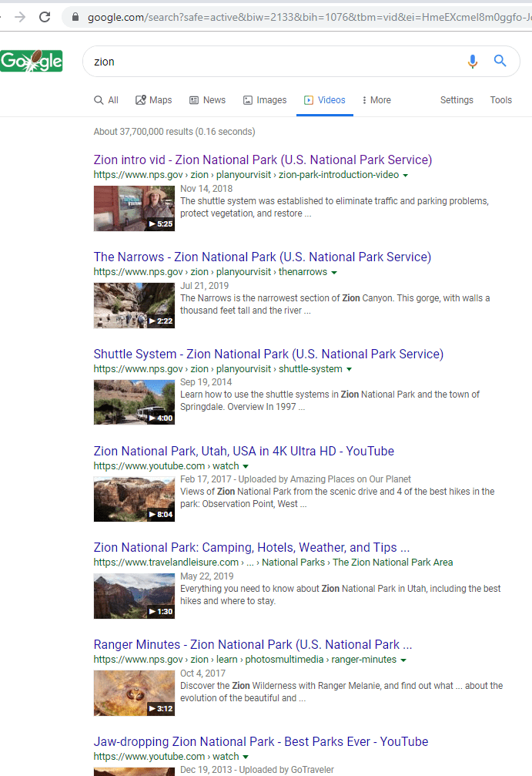The width and height of the screenshot is (532, 776).
Task: Open dropdown arrow next to shuttle-system URL
Action: (x=349, y=370)
